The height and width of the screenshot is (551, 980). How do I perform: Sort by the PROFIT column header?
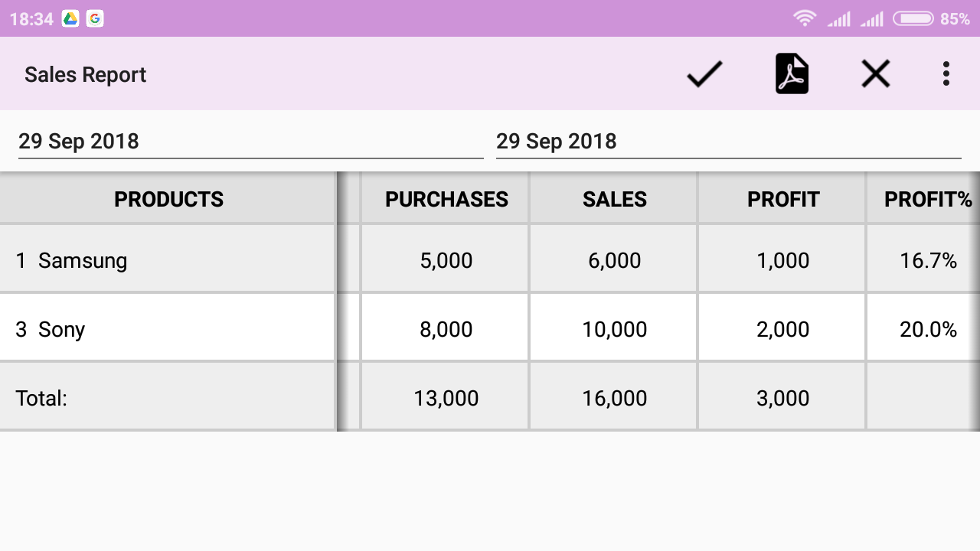783,199
